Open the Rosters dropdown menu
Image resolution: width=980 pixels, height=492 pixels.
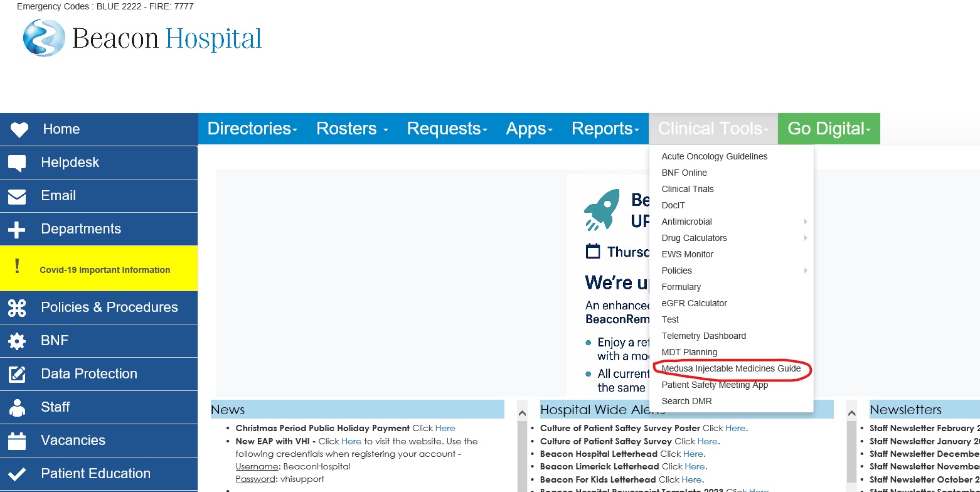pos(352,129)
